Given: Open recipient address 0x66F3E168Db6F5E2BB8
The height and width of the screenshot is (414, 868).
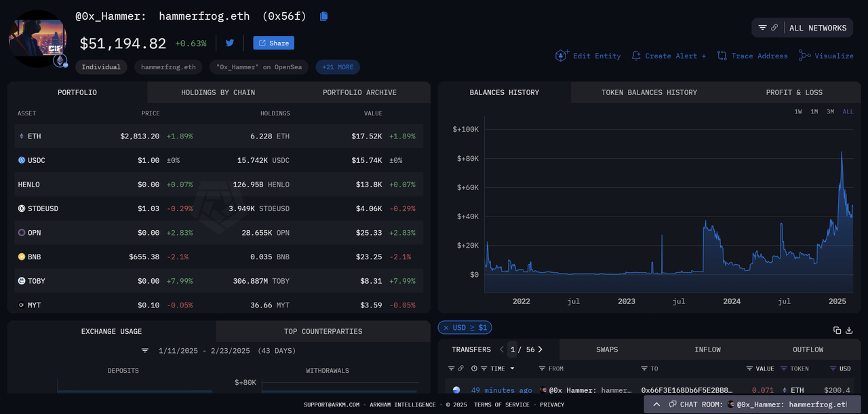Looking at the screenshot, I should [687, 390].
